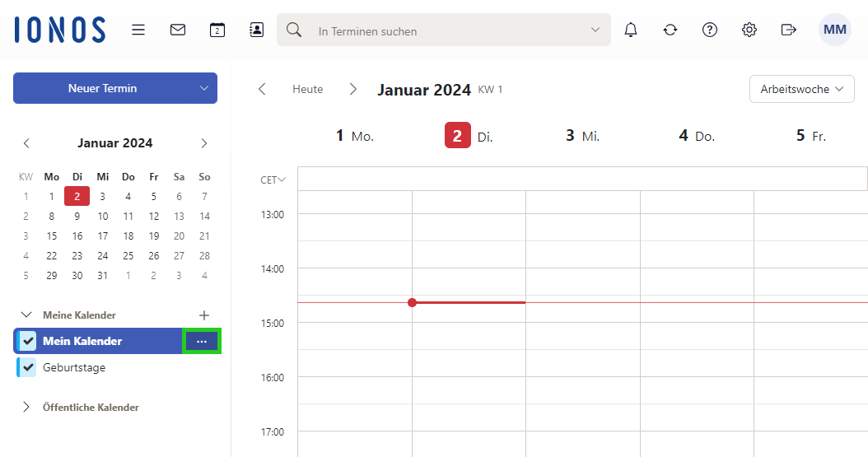Select the Mein Kalender label
This screenshot has height=457, width=868.
click(x=82, y=342)
